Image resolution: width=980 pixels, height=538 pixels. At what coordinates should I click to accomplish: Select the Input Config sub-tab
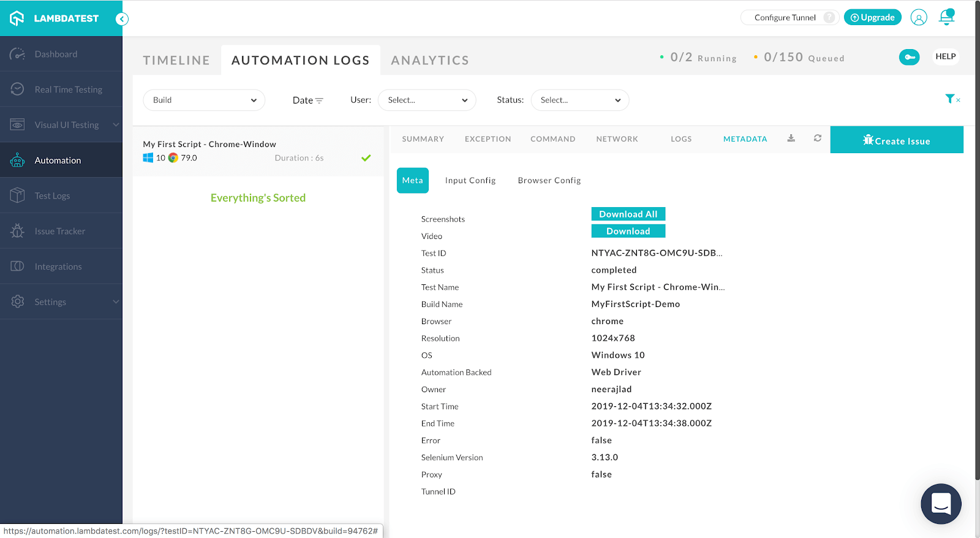pos(470,180)
